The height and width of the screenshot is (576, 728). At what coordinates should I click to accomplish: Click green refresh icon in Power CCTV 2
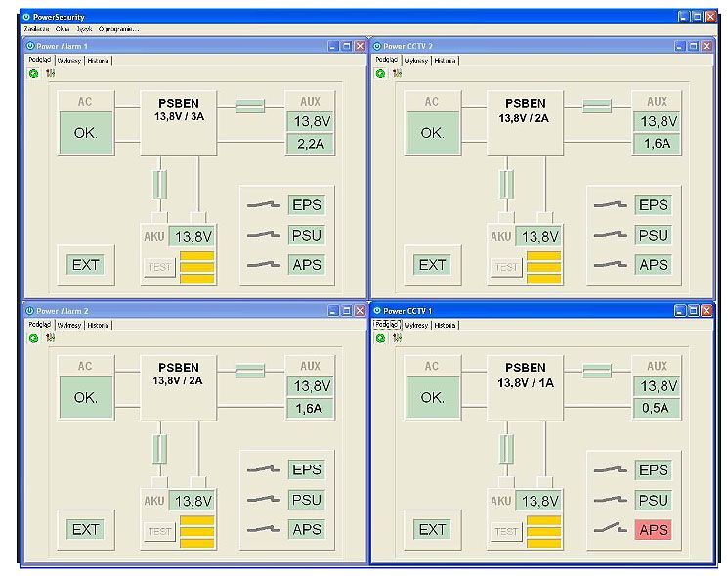380,73
